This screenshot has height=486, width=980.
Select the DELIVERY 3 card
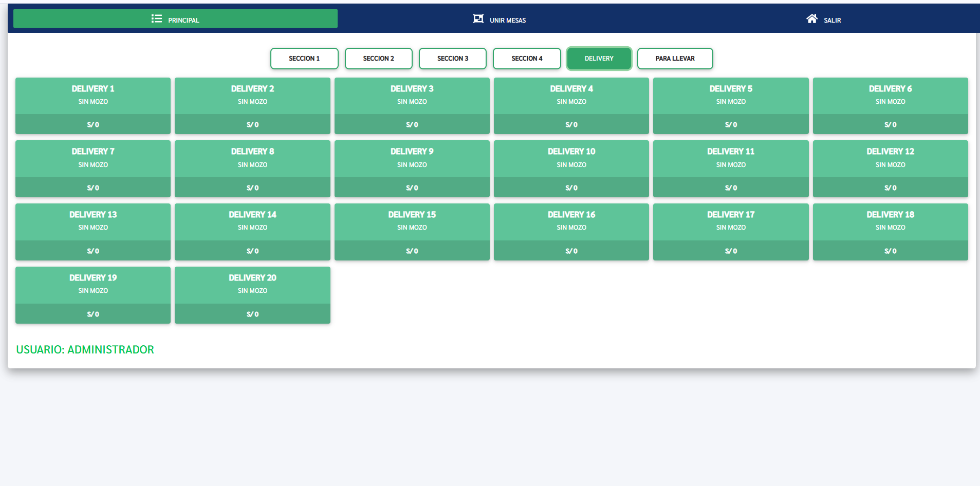coord(412,106)
